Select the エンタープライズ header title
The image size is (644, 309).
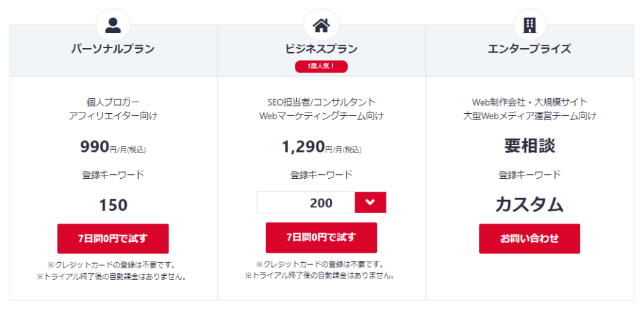point(529,49)
